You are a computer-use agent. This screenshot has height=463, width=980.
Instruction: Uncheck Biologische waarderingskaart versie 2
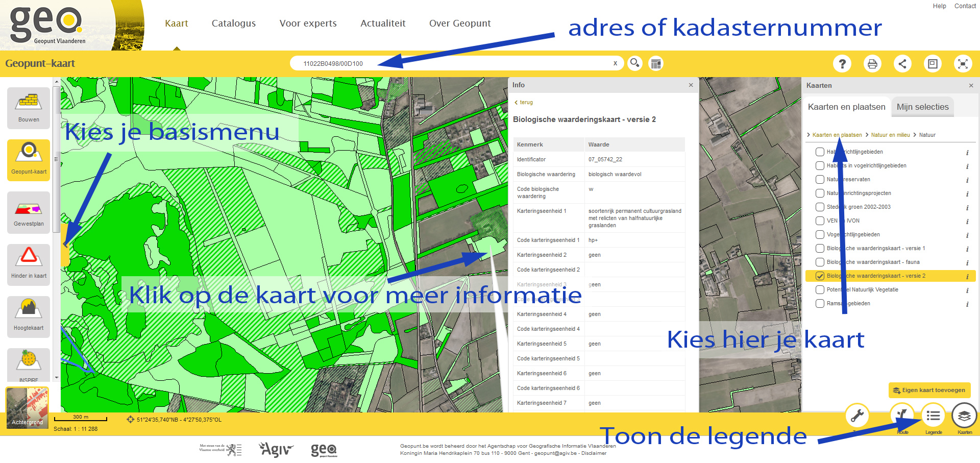[820, 276]
